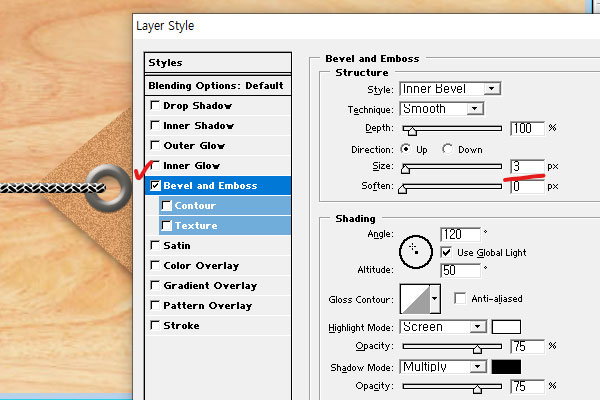
Task: Open the Technique dropdown showing Smooth
Action: (442, 109)
